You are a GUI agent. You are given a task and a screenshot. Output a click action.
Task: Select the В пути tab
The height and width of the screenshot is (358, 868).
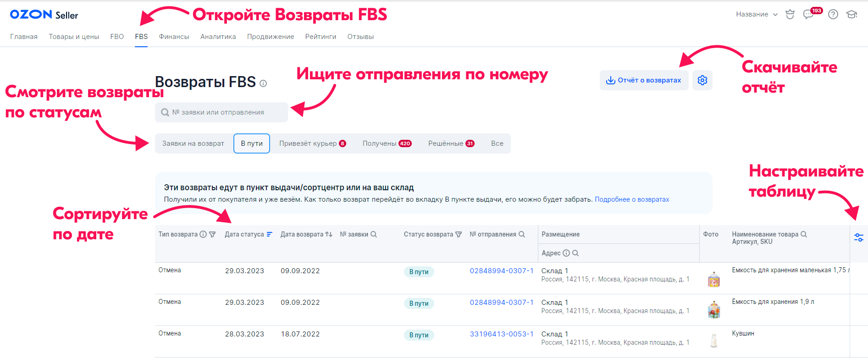point(252,143)
